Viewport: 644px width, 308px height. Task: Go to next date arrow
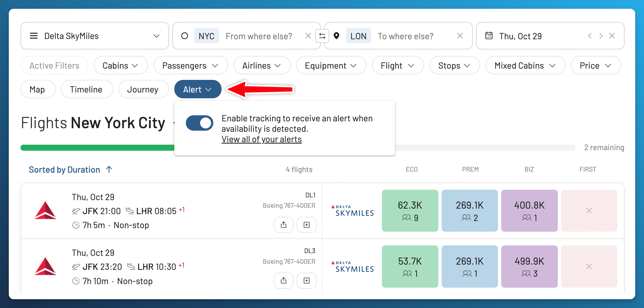[x=601, y=36]
